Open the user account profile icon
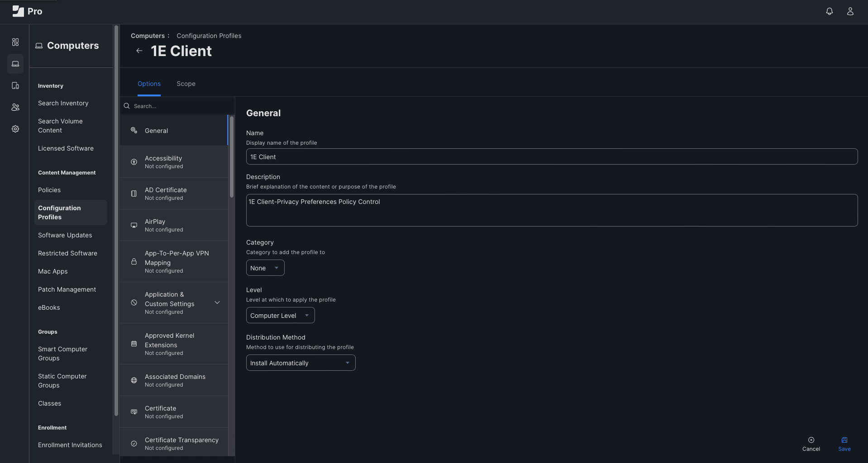The width and height of the screenshot is (868, 463). (850, 11)
